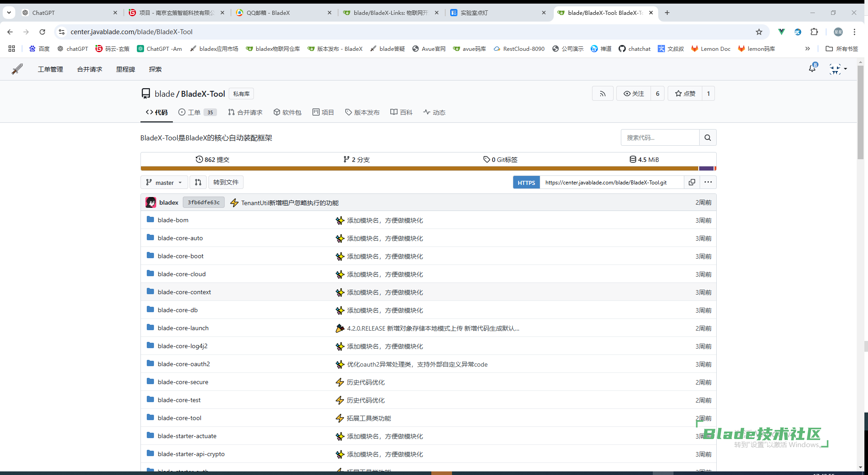
Task: Click the 转到文件 button
Action: tap(226, 183)
